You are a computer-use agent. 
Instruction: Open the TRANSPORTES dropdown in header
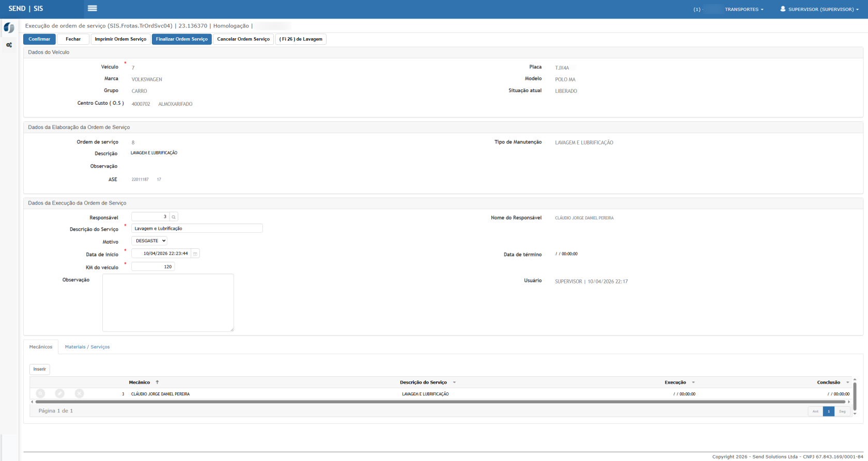click(743, 9)
